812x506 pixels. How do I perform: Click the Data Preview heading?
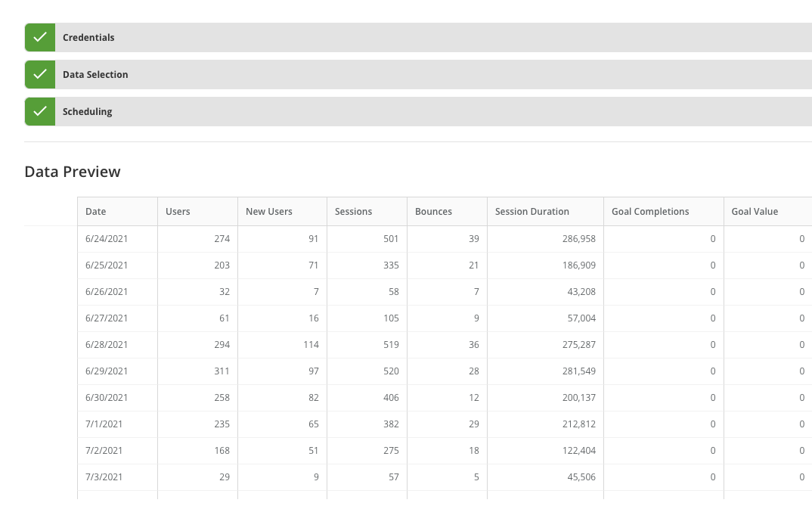pos(73,172)
